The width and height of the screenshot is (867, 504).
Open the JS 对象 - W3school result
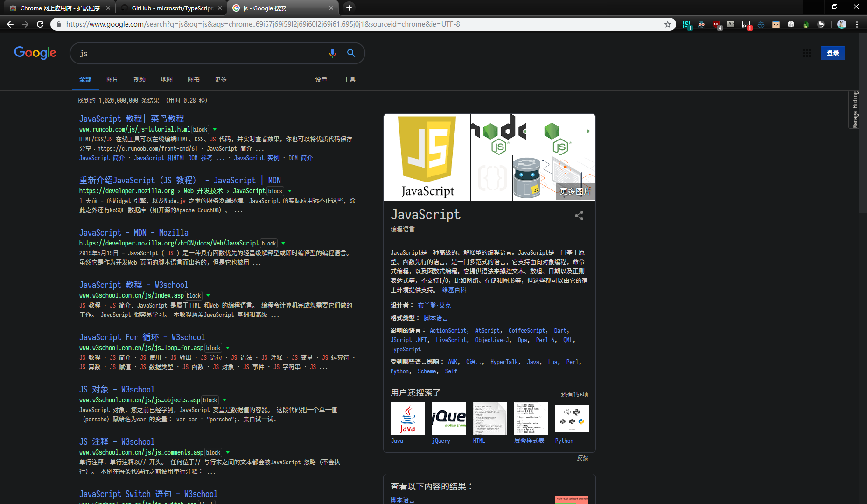[x=117, y=389]
